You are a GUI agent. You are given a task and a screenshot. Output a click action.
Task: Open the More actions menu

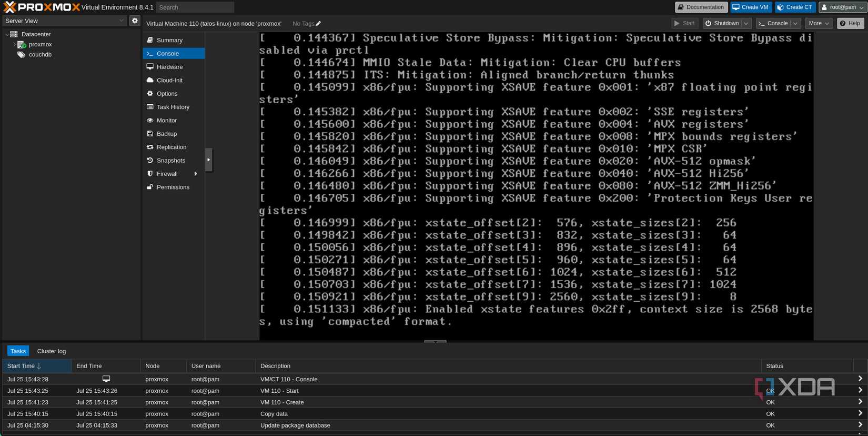coord(819,23)
